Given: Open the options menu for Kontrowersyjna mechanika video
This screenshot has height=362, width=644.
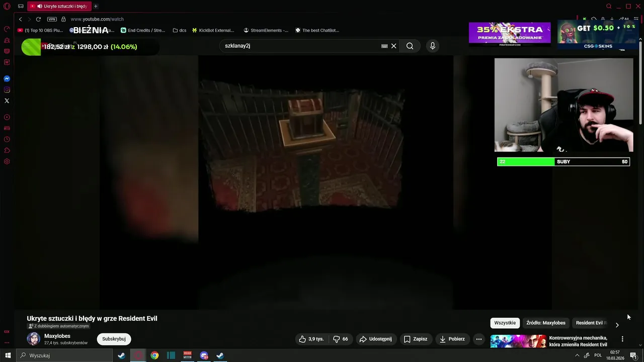Looking at the screenshot, I should 622,339.
